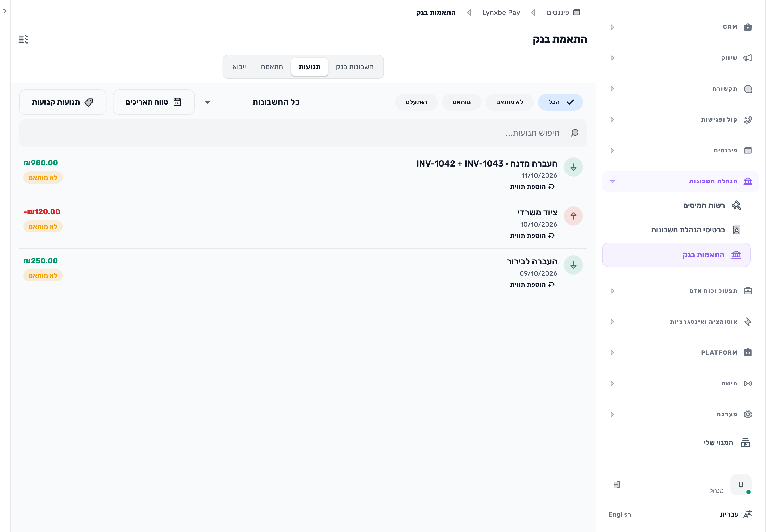Viewport: 766px width, 532px height.
Task: Switch language to עברית
Action: [x=729, y=514]
